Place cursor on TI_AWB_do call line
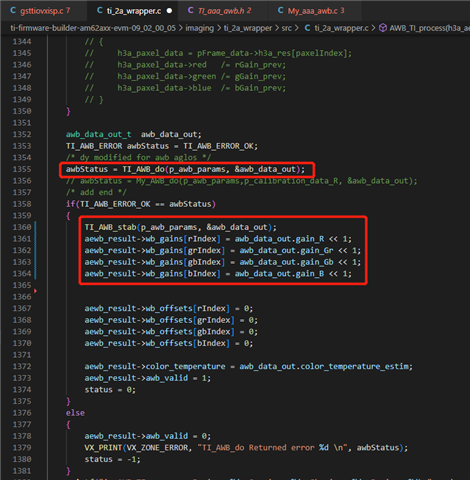 coord(185,169)
